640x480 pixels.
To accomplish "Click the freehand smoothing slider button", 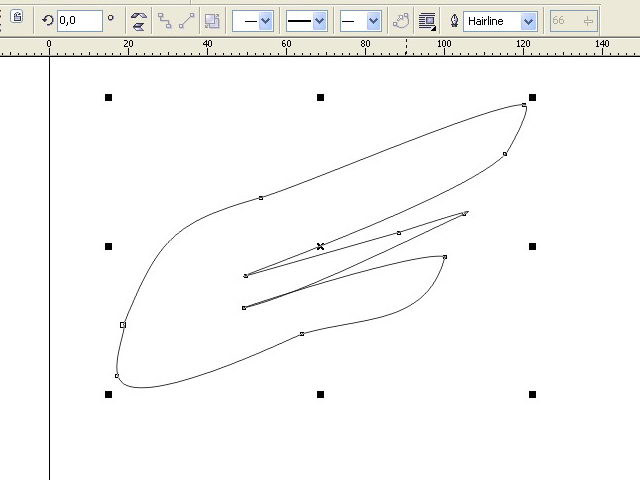I will click(x=587, y=20).
